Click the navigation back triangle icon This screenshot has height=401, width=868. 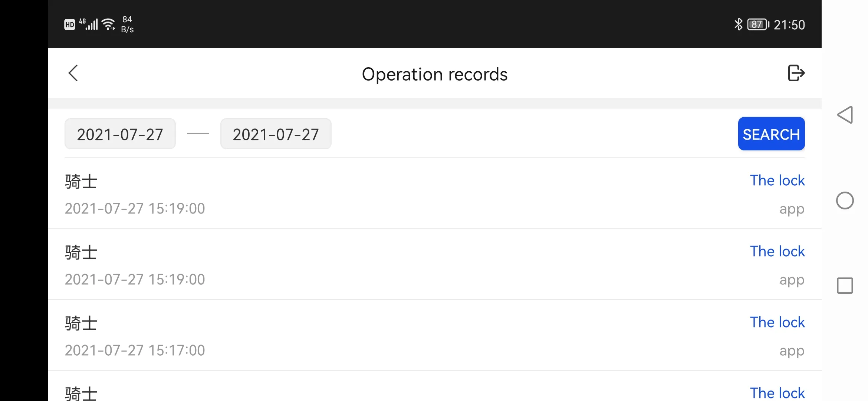(845, 115)
